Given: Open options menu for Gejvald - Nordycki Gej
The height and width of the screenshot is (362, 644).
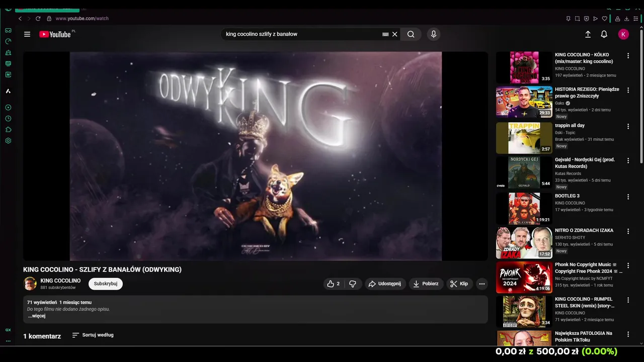Looking at the screenshot, I should click(628, 160).
